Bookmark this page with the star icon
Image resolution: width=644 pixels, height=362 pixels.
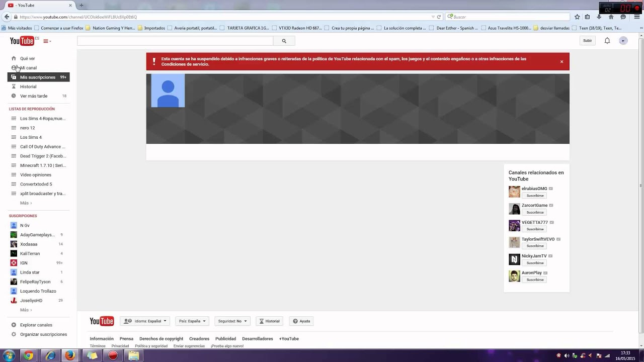click(x=577, y=17)
